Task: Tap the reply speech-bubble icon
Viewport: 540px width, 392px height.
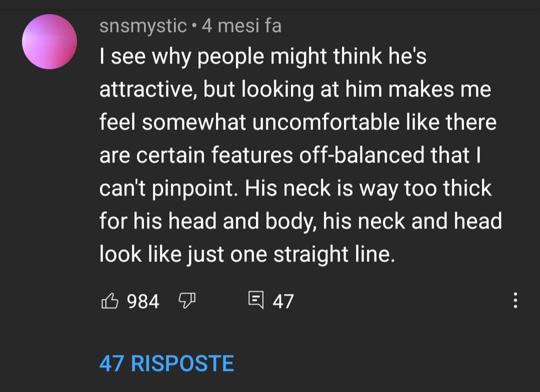Action: click(x=256, y=300)
